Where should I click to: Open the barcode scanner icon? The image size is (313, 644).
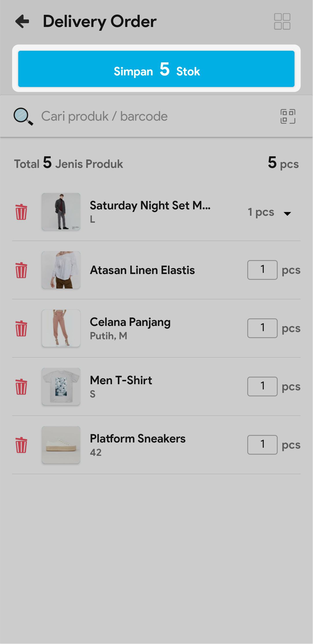pyautogui.click(x=288, y=117)
